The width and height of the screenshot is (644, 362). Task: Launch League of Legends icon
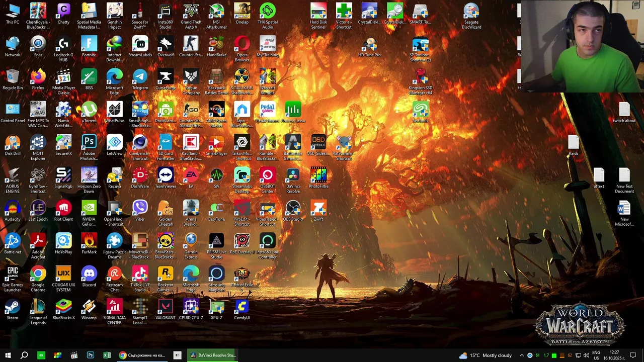pos(38,311)
